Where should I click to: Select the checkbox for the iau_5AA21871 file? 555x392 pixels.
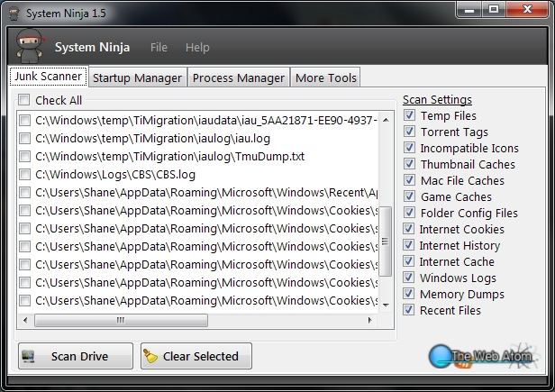click(25, 121)
